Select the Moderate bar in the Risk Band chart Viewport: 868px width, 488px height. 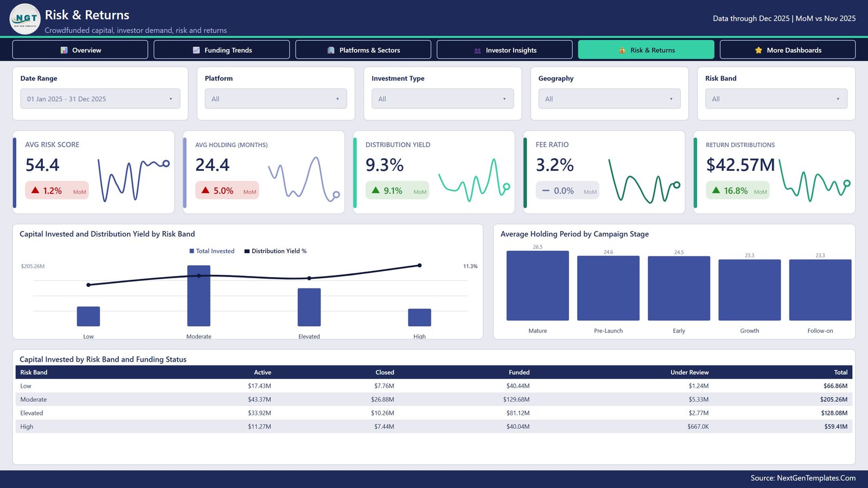[x=199, y=296]
